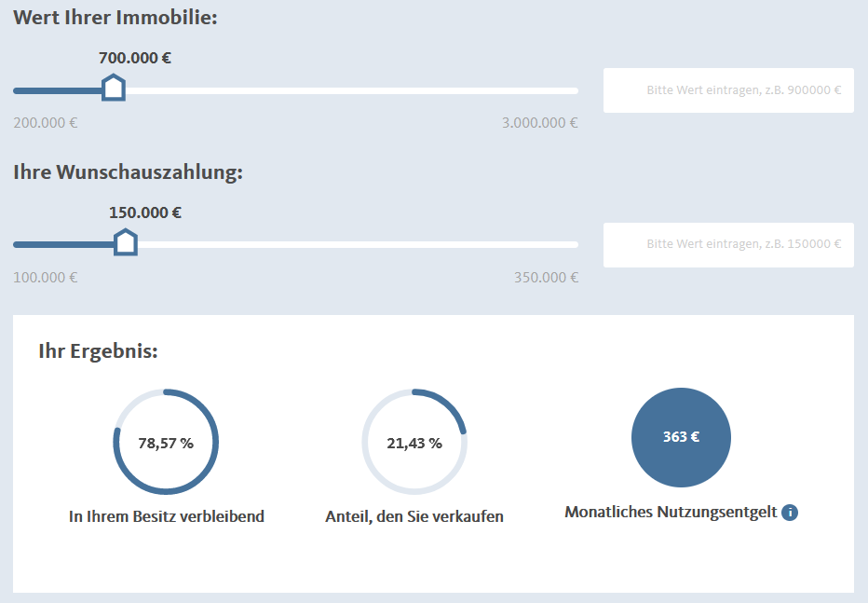
Task: Click the 150.000 € value above slider
Action: click(x=145, y=212)
